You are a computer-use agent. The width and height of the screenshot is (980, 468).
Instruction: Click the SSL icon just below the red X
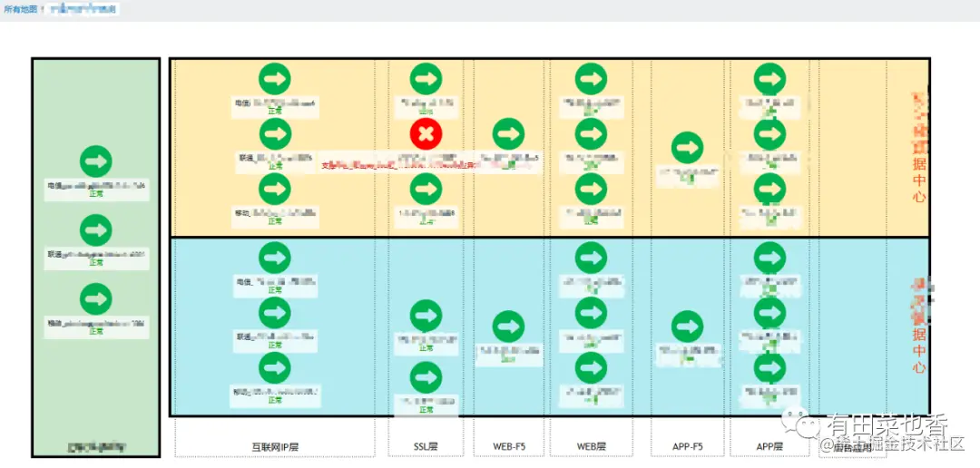click(426, 189)
